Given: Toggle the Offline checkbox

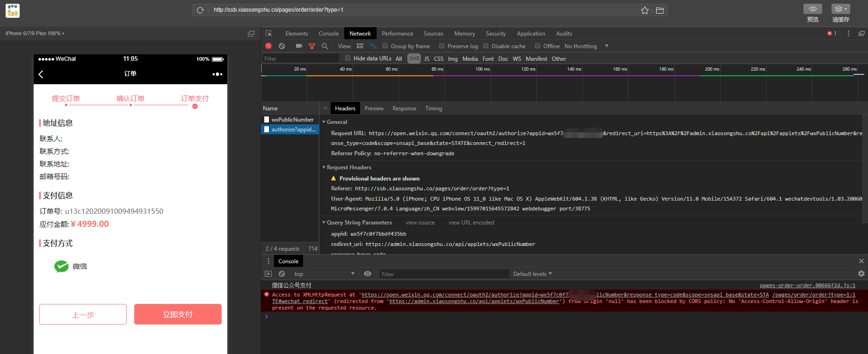Looking at the screenshot, I should (538, 46).
